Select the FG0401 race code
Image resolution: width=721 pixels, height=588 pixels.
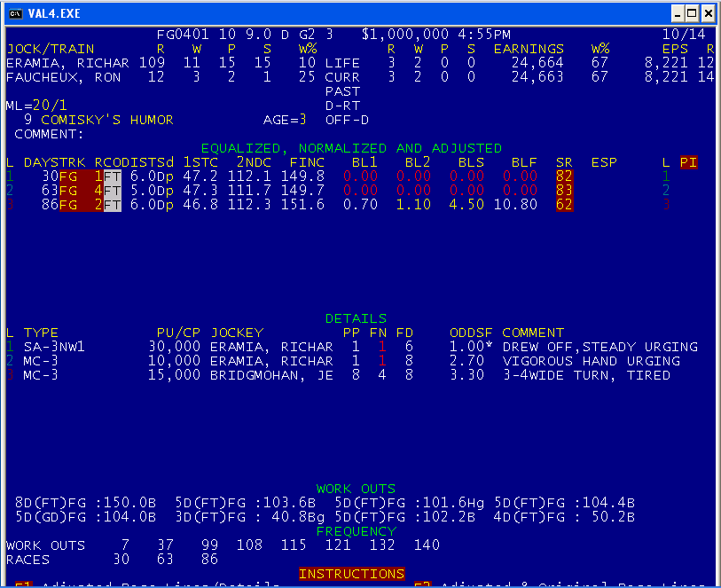[183, 35]
